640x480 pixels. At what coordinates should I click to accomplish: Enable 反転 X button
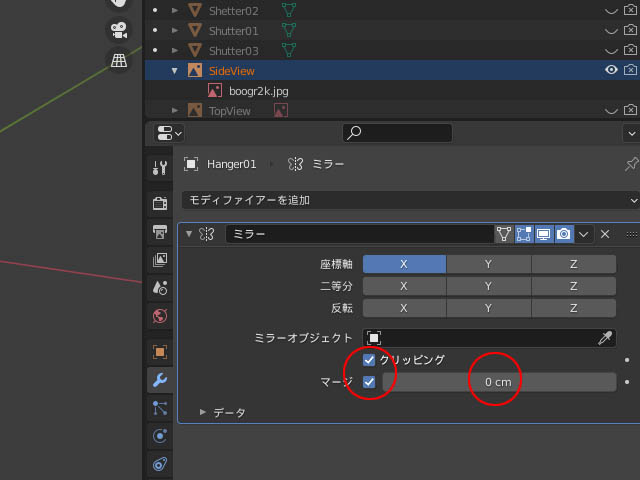[x=404, y=308]
